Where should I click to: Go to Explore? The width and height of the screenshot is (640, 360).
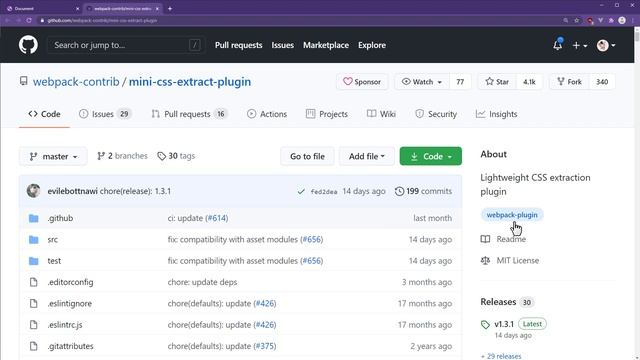(372, 45)
